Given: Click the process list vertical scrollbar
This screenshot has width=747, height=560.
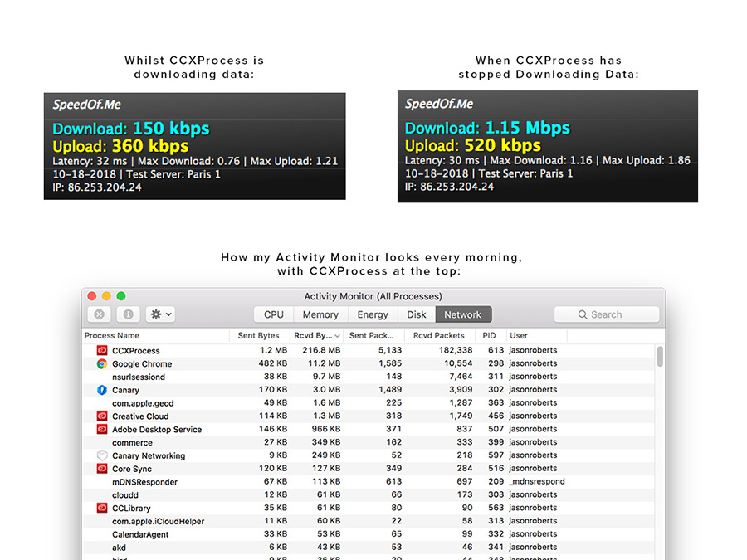Looking at the screenshot, I should 660,357.
